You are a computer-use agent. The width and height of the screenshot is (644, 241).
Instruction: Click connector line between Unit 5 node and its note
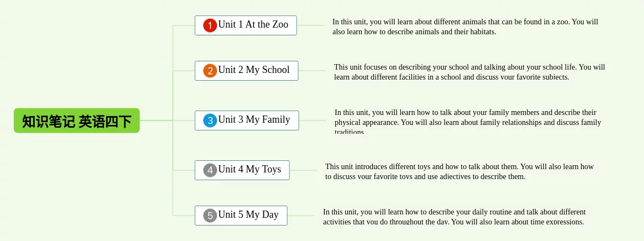(x=304, y=216)
